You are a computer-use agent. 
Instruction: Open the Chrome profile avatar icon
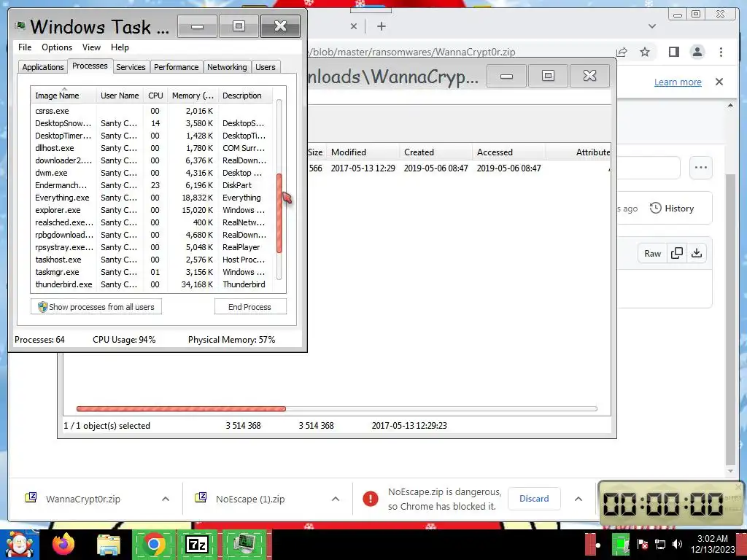click(x=697, y=52)
